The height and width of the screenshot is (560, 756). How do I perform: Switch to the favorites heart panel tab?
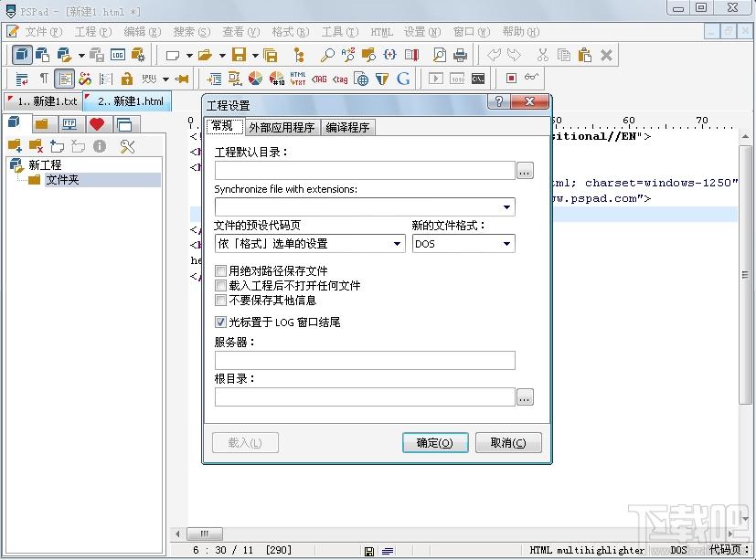point(97,124)
